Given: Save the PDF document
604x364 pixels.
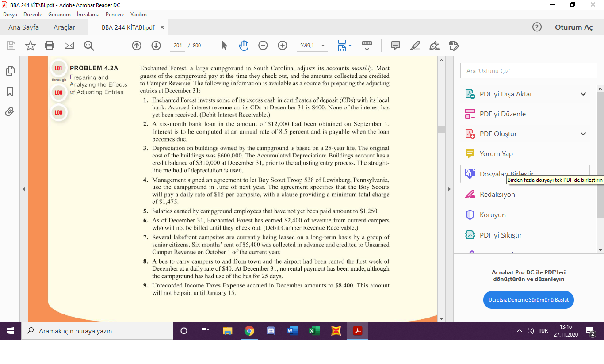Looking at the screenshot, I should point(11,46).
